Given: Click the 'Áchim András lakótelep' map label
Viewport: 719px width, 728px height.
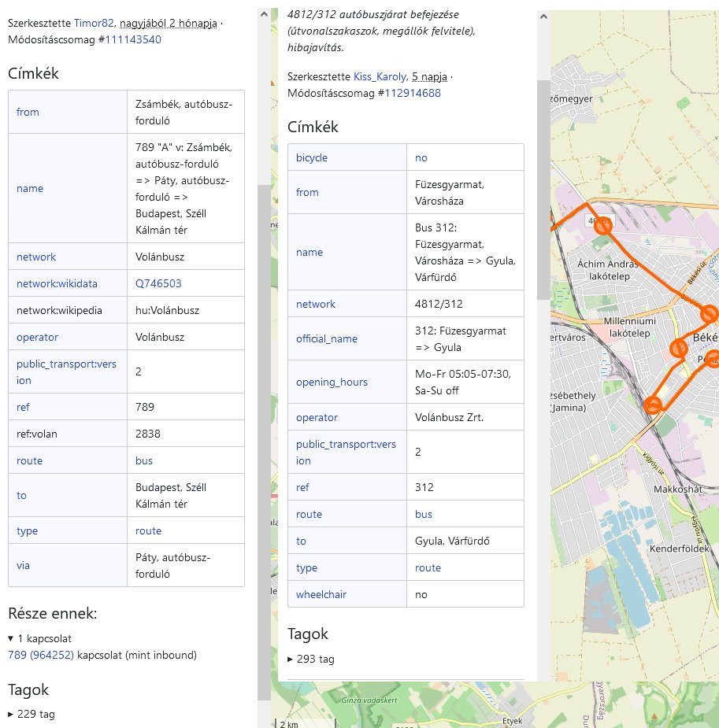Looking at the screenshot, I should click(x=609, y=270).
